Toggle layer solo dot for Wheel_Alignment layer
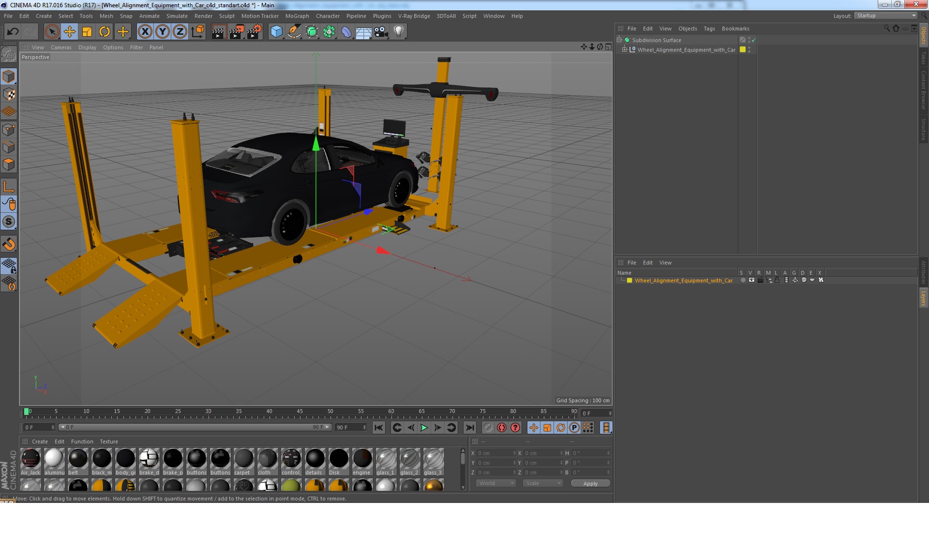Image resolution: width=929 pixels, height=560 pixels. coord(743,280)
